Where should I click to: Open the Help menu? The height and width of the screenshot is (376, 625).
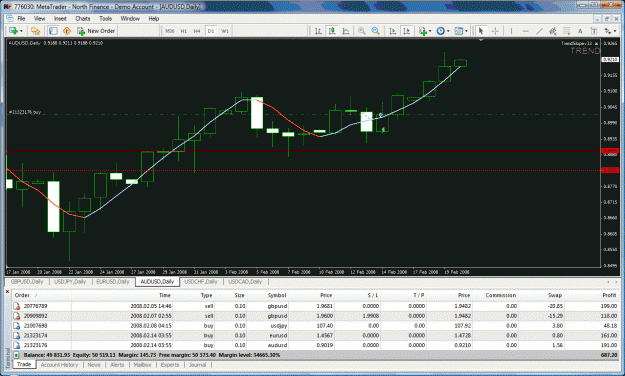point(153,18)
